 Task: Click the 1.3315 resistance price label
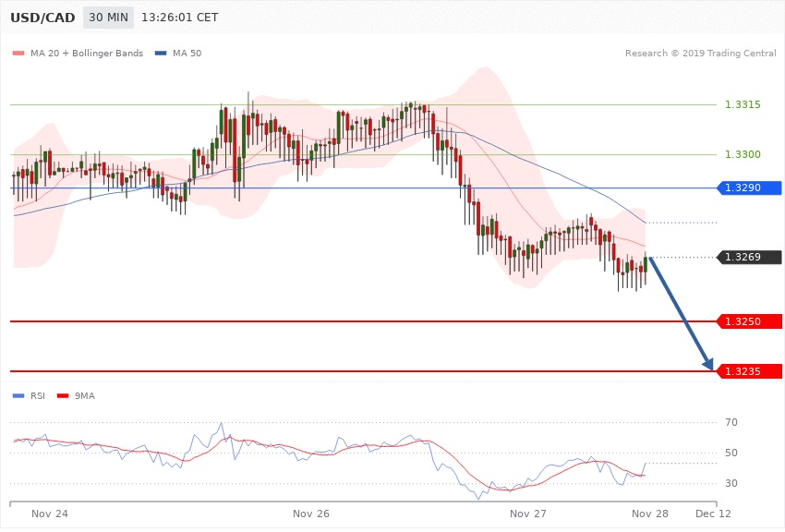(743, 104)
